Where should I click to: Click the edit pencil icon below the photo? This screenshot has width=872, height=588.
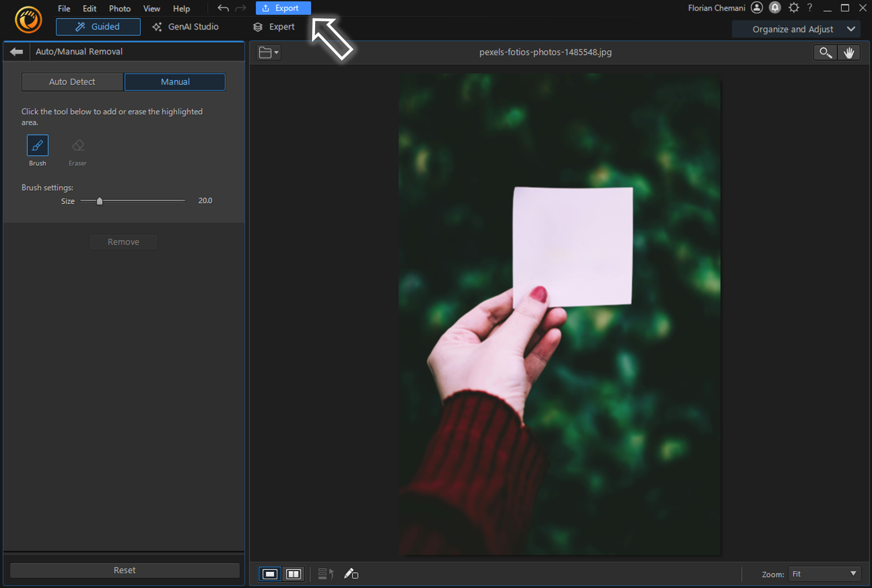[350, 574]
